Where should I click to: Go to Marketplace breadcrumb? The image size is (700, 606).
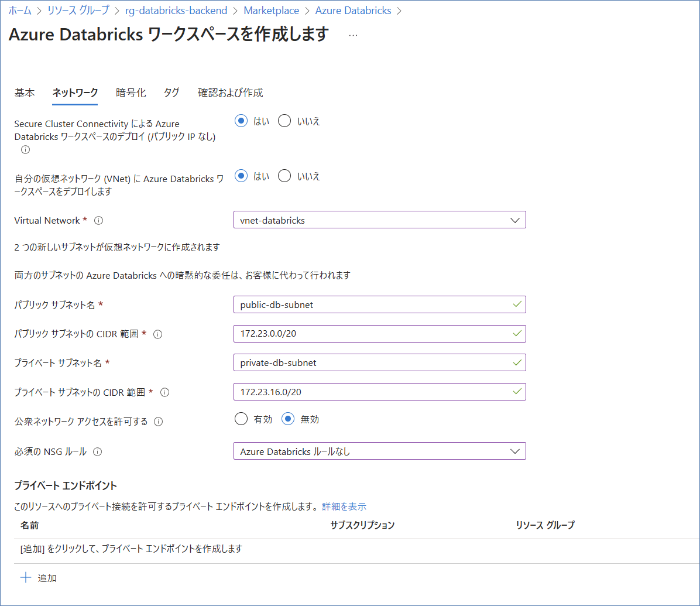(272, 11)
